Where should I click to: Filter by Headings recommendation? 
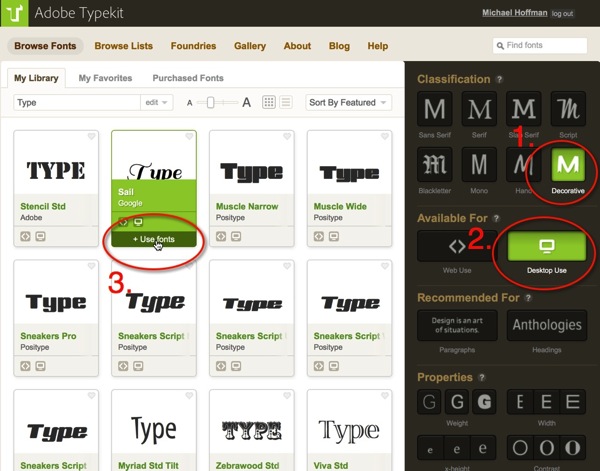[546, 325]
